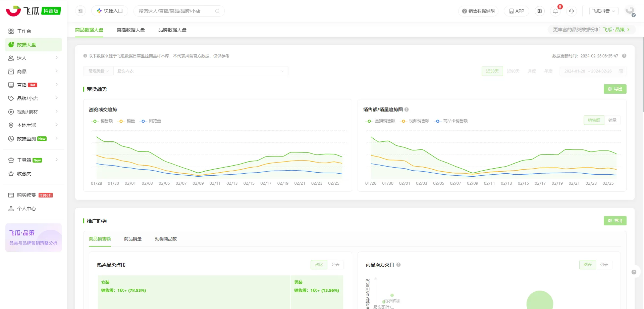The height and width of the screenshot is (309, 644).
Task: Toggle 直播销售额 legend series
Action: click(380, 121)
